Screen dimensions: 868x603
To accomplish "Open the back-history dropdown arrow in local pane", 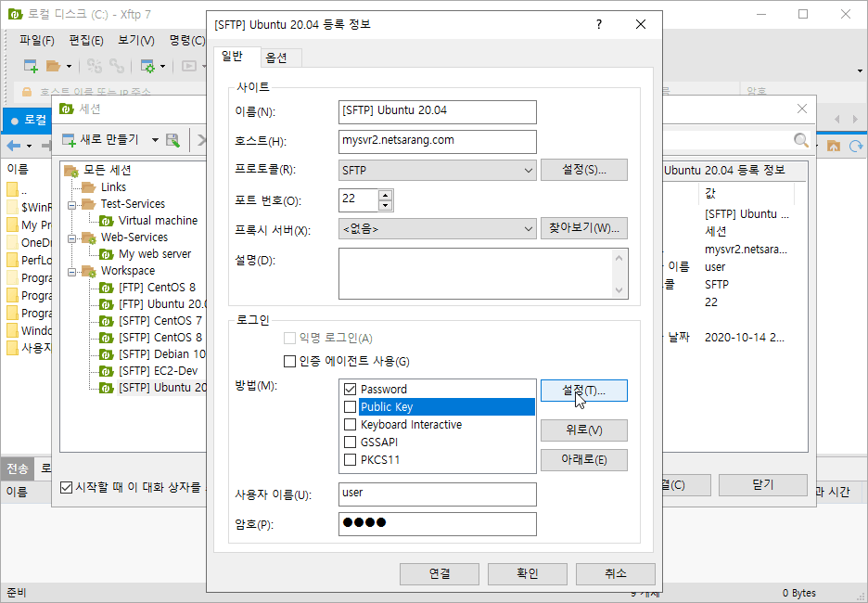I will (30, 147).
